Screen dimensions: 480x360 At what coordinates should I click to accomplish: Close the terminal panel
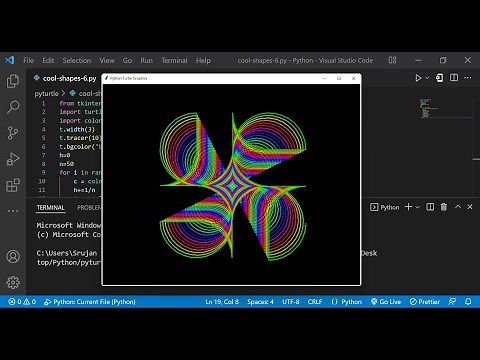click(470, 207)
